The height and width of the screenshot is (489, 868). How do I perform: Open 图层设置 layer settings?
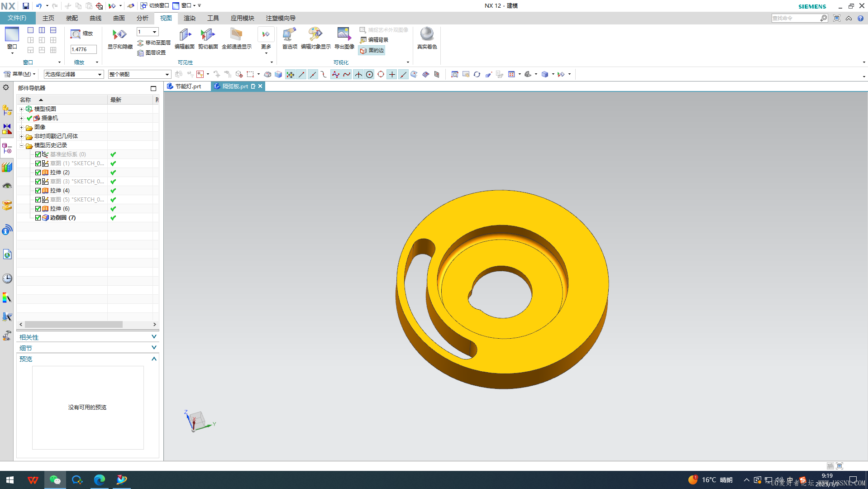coord(152,53)
